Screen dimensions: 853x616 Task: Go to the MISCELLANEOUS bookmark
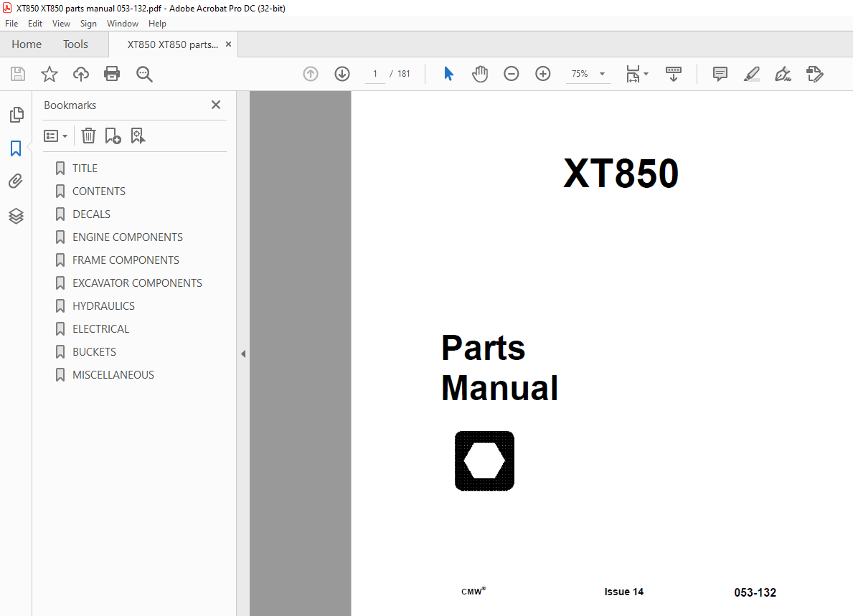tap(113, 375)
